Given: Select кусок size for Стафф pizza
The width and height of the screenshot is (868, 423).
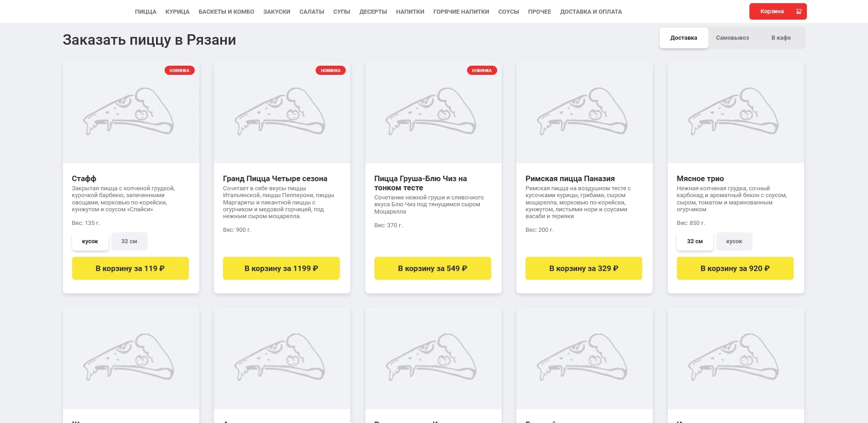Looking at the screenshot, I should pyautogui.click(x=90, y=241).
